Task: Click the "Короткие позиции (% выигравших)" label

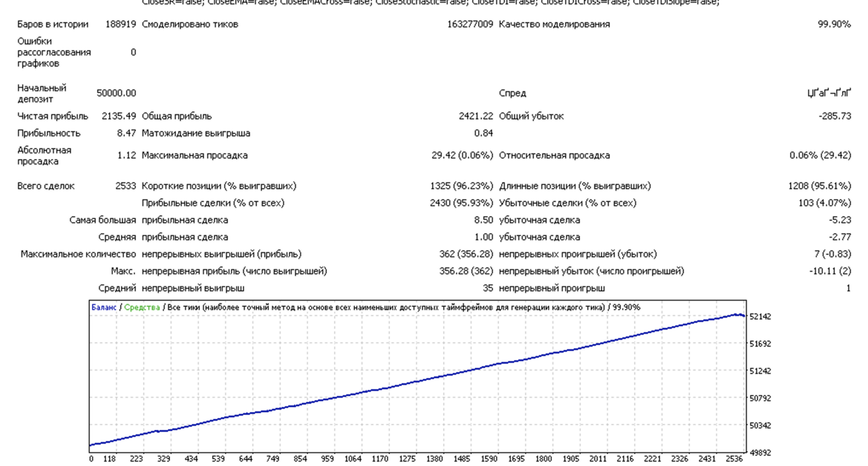Action: pyautogui.click(x=219, y=186)
